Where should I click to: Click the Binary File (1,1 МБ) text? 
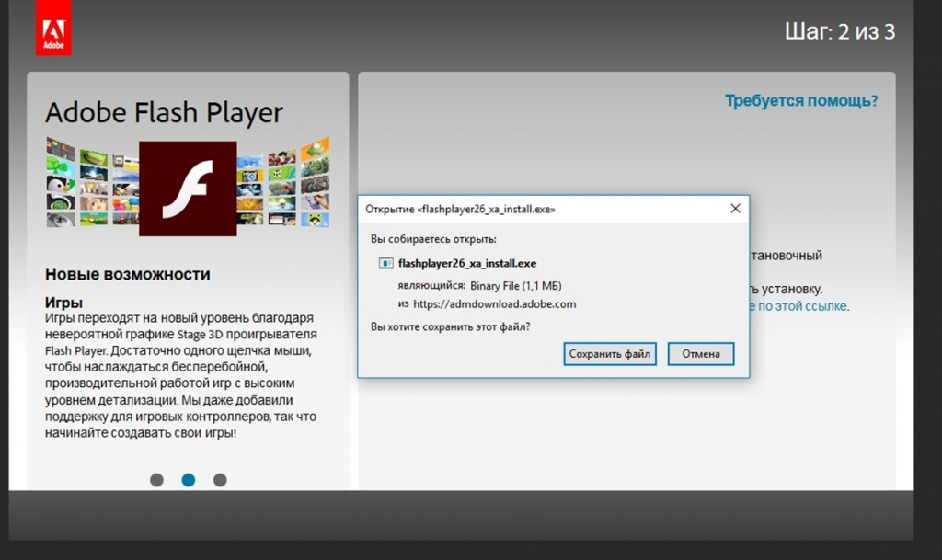click(x=516, y=286)
